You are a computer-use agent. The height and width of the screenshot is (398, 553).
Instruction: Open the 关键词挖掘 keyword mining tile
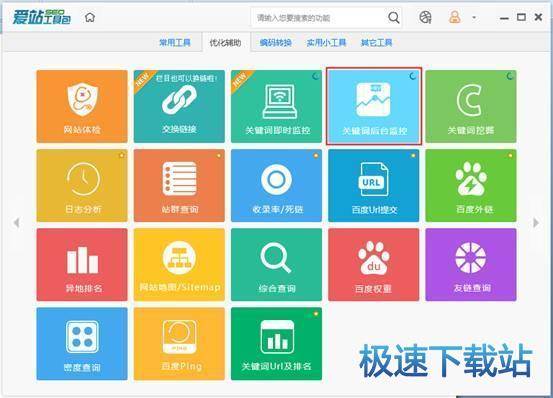[471, 106]
